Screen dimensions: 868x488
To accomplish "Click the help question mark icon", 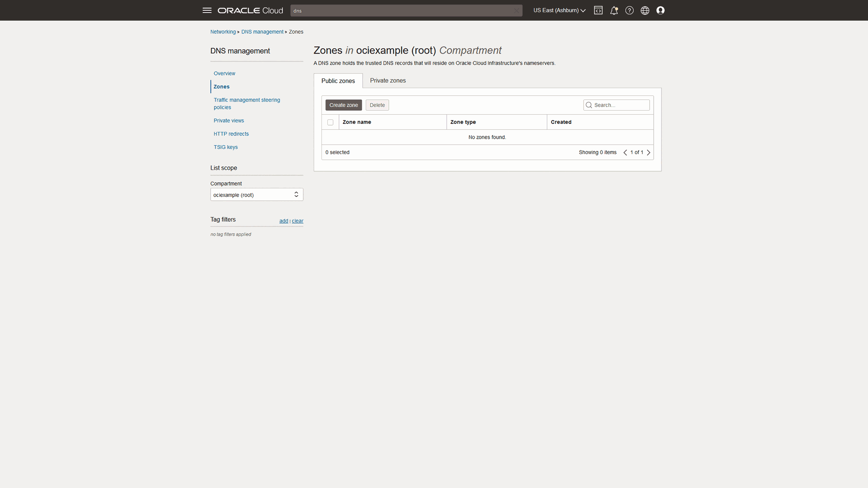I will click(x=629, y=10).
